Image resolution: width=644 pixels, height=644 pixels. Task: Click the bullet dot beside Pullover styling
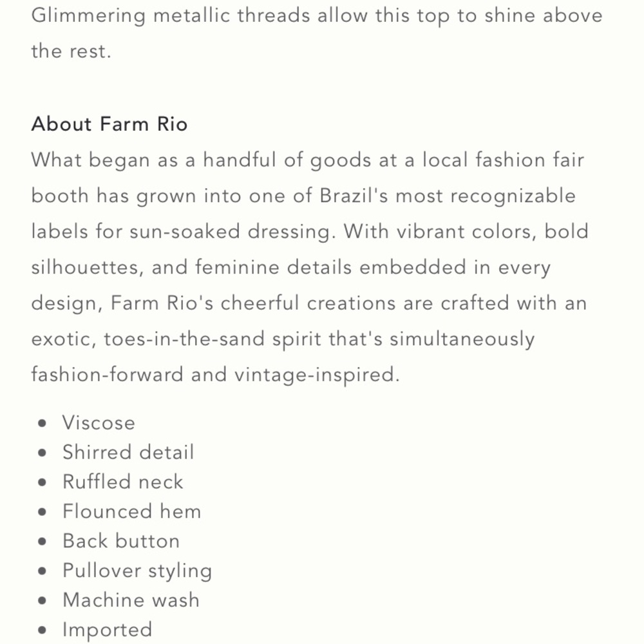tap(42, 571)
